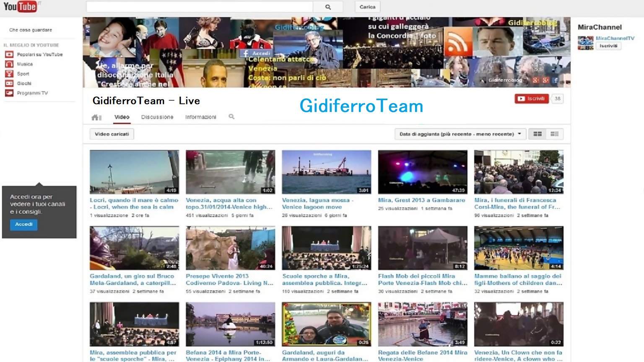
Task: Open Gardaland Bruco Mela video thumbnail
Action: [134, 248]
